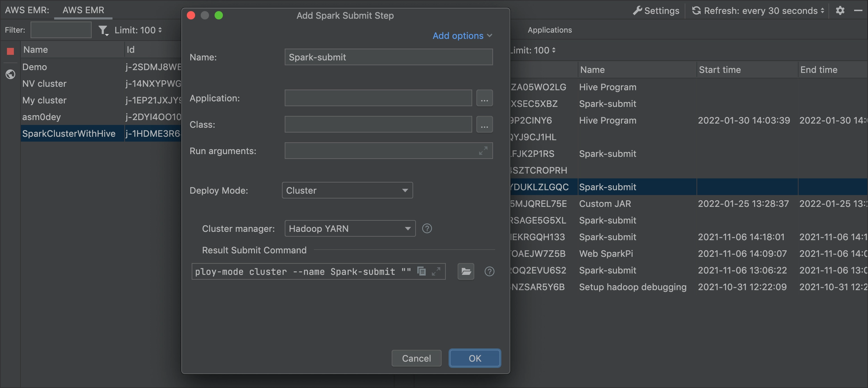Click the Settings wrench icon

click(637, 11)
